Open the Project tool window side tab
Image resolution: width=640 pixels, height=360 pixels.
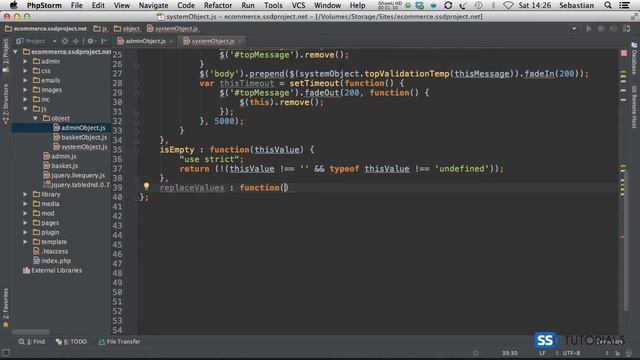pos(5,56)
